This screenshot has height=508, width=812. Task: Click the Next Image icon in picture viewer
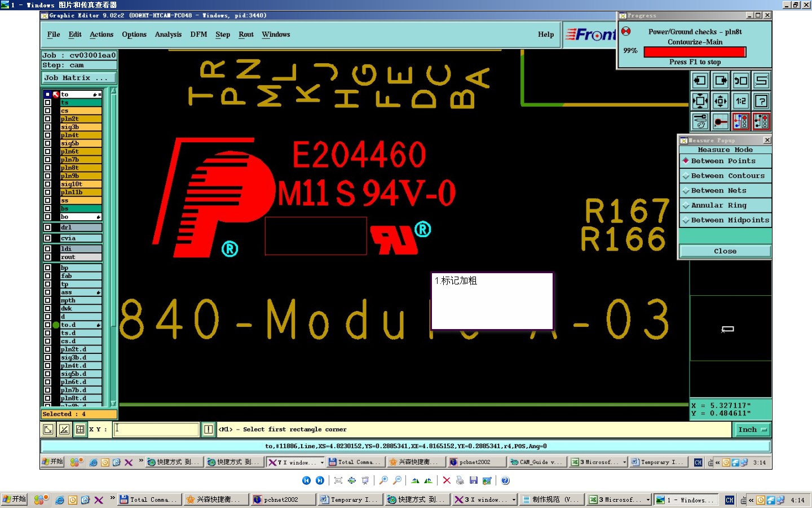(x=320, y=480)
